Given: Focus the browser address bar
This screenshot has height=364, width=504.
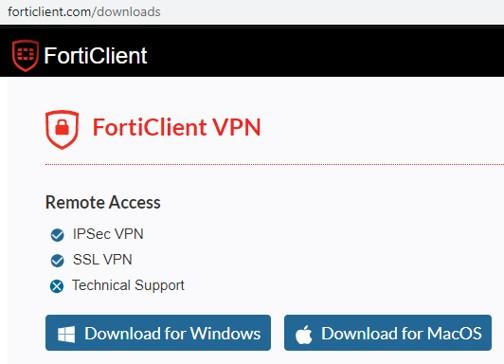Looking at the screenshot, I should coord(252,12).
